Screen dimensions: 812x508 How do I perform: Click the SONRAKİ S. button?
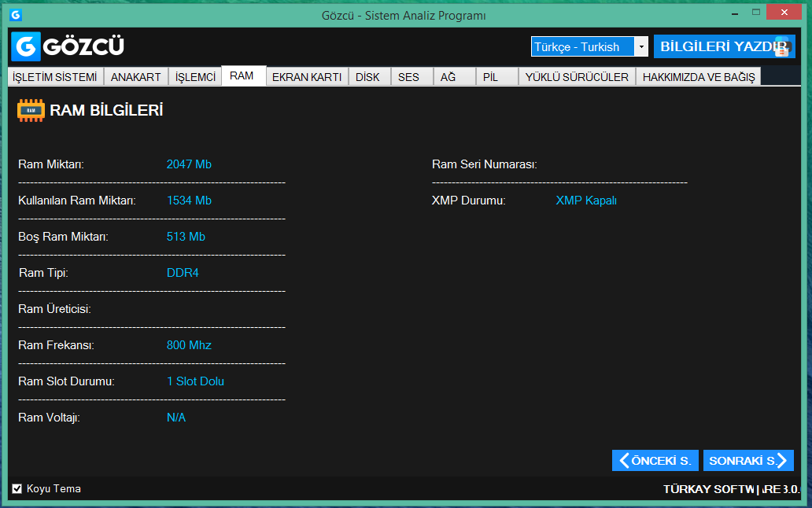pyautogui.click(x=748, y=460)
